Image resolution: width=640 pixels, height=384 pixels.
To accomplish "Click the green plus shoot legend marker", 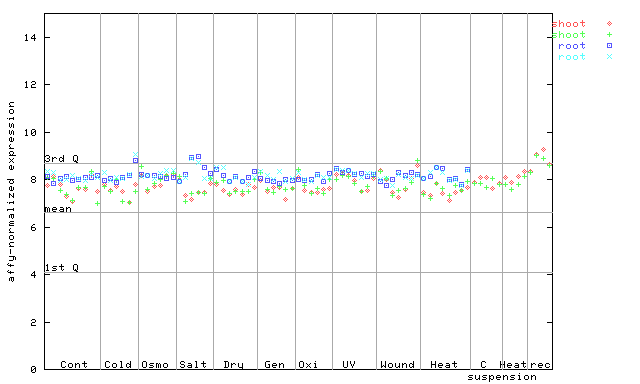I will [x=609, y=35].
